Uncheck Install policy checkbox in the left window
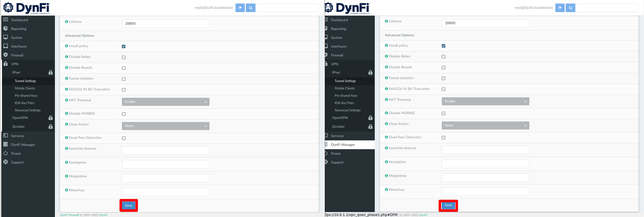 pos(124,46)
